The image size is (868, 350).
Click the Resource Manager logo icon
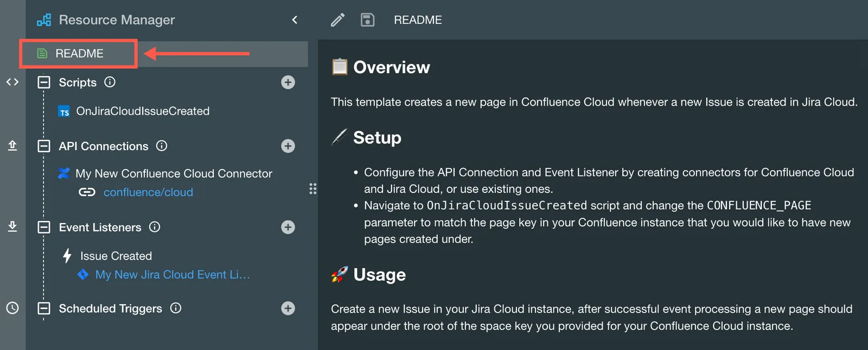click(44, 20)
